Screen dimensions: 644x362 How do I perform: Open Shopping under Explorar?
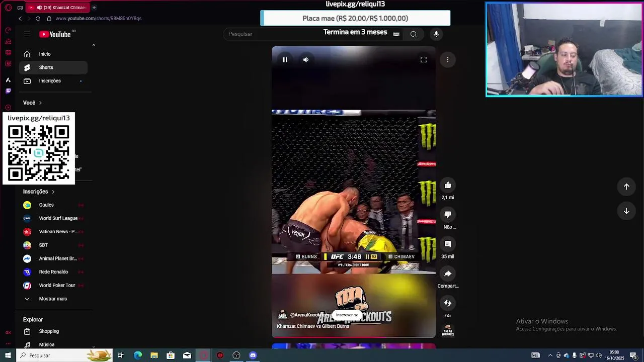tap(53, 331)
